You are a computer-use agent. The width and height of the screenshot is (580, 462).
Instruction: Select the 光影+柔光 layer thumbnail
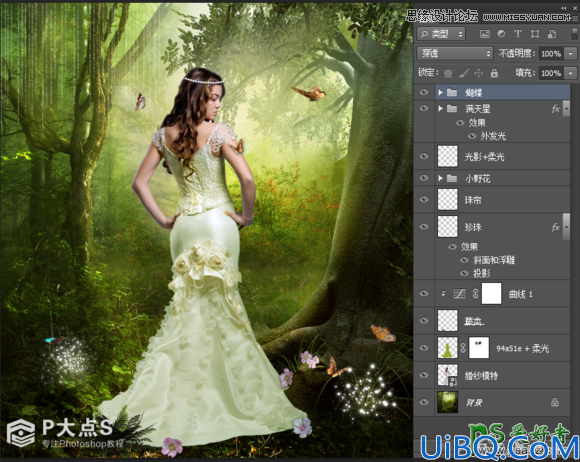(448, 156)
